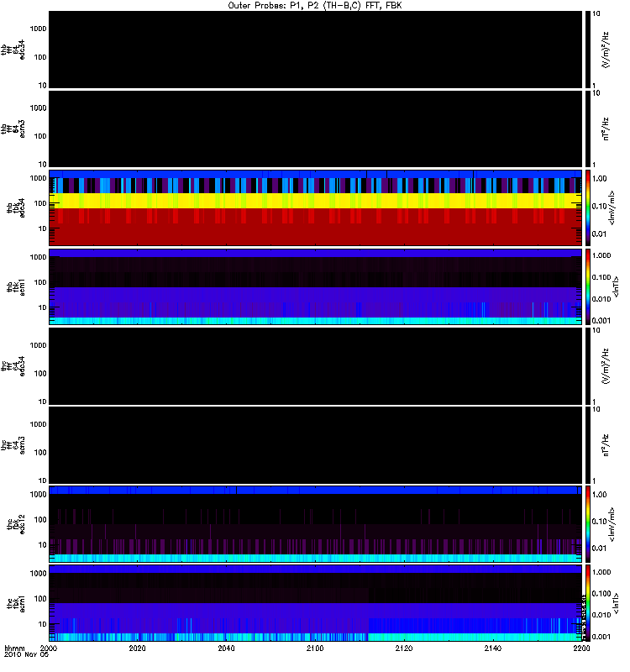Image resolution: width=630 pixels, height=672 pixels.
Task: Click the black color bar of thb fft edc34
Action: (588, 50)
